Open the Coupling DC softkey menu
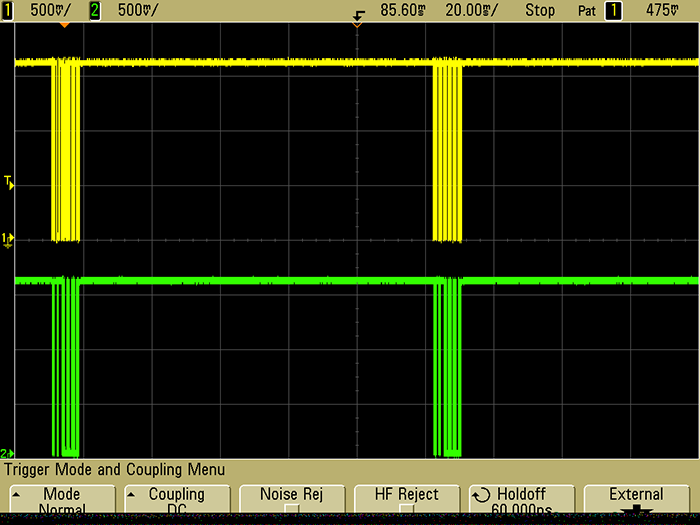This screenshot has width=700, height=525. (176, 500)
